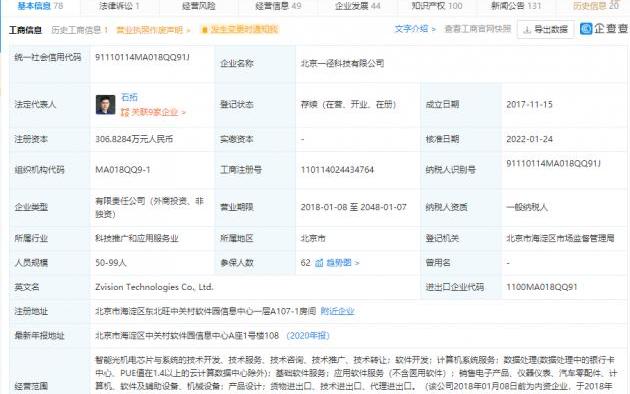Click the 企查查 logo icon
Viewport: 630px width, 394px height.
pyautogui.click(x=586, y=29)
